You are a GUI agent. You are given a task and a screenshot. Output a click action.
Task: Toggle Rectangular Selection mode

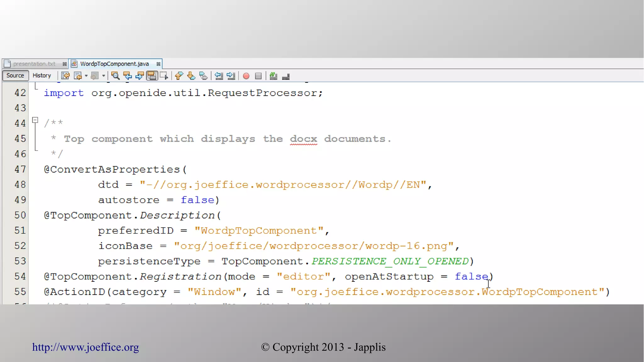tap(164, 76)
